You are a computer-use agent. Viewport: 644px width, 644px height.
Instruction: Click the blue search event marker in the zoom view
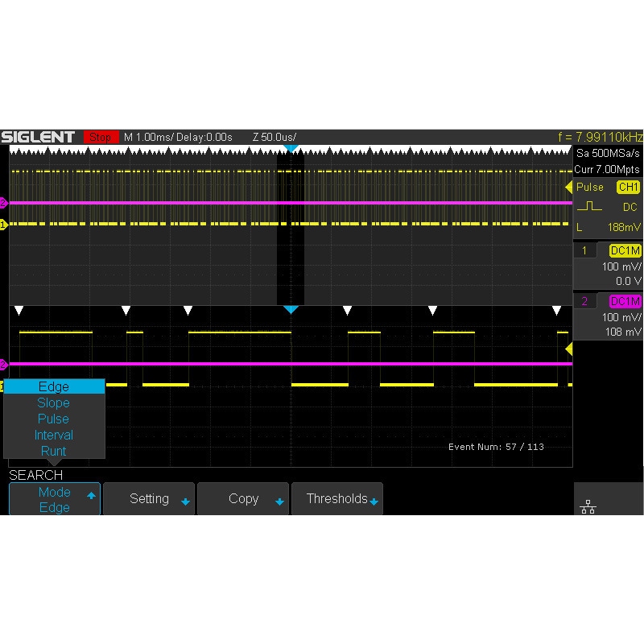point(291,310)
